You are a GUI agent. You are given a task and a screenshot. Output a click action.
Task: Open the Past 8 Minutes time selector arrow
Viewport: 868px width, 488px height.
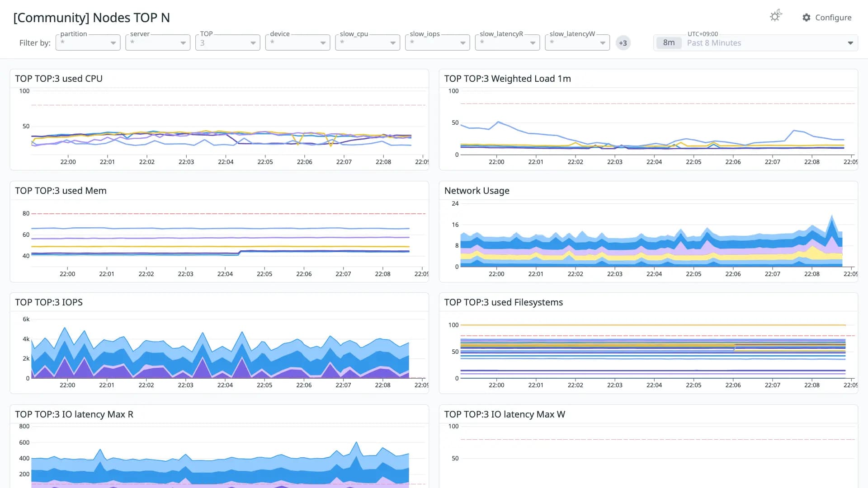[850, 43]
